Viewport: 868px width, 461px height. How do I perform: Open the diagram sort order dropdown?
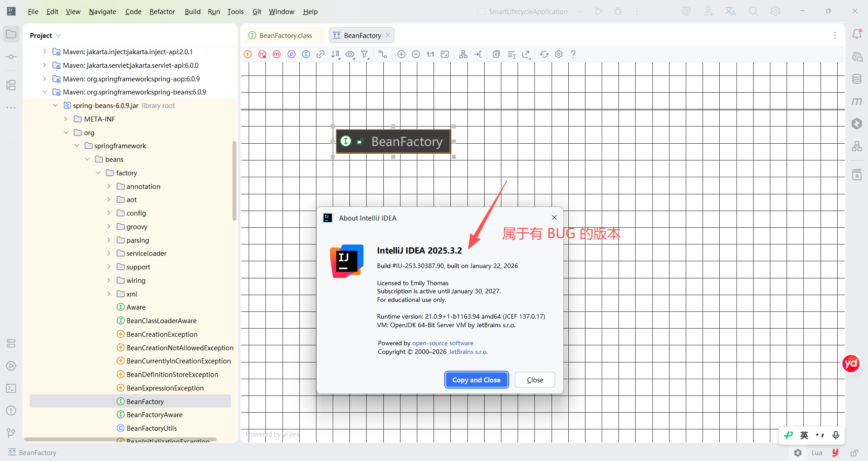tap(335, 54)
